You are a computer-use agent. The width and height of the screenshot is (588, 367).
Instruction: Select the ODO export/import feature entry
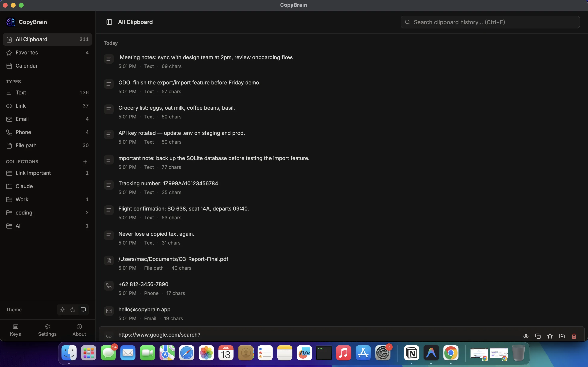342,87
